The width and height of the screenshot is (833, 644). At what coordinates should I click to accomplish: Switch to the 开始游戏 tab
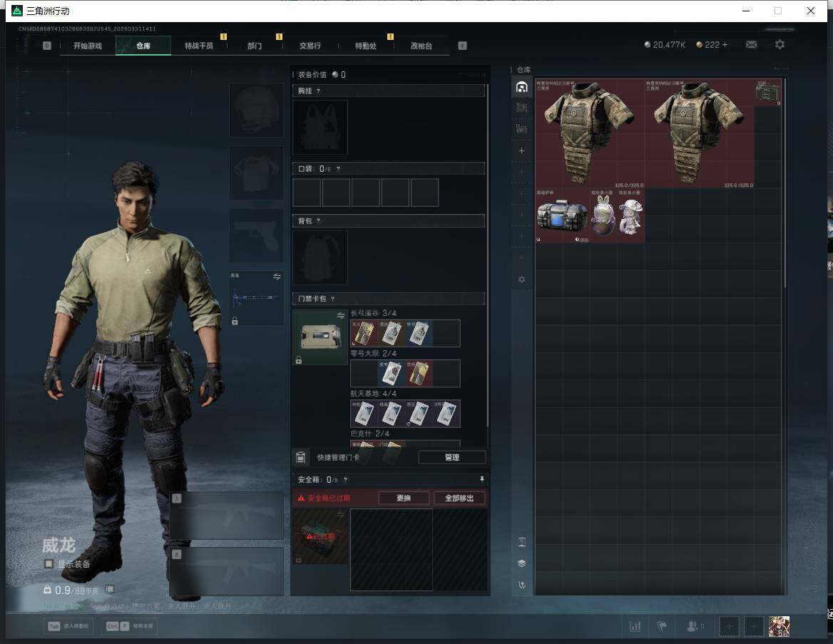click(x=87, y=46)
